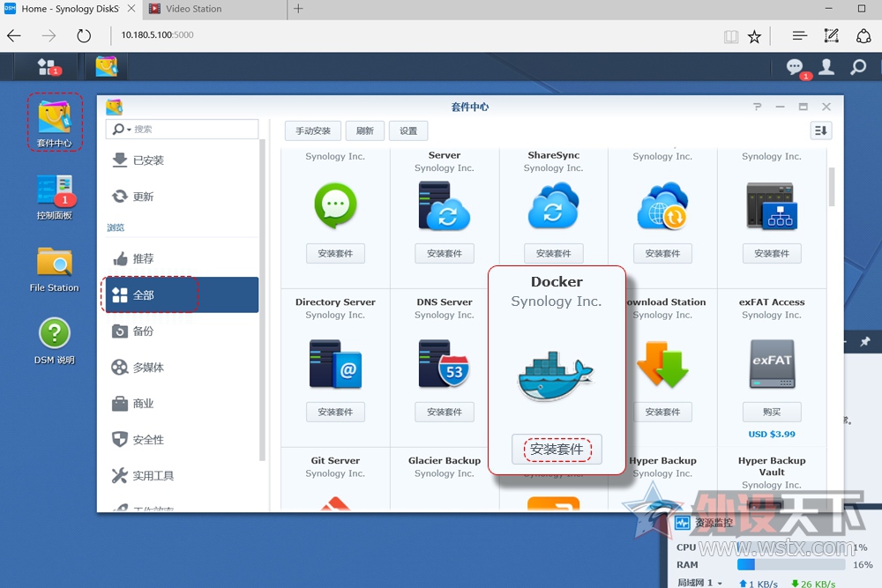
Task: Expand the 局域网 1 network selector
Action: (720, 583)
